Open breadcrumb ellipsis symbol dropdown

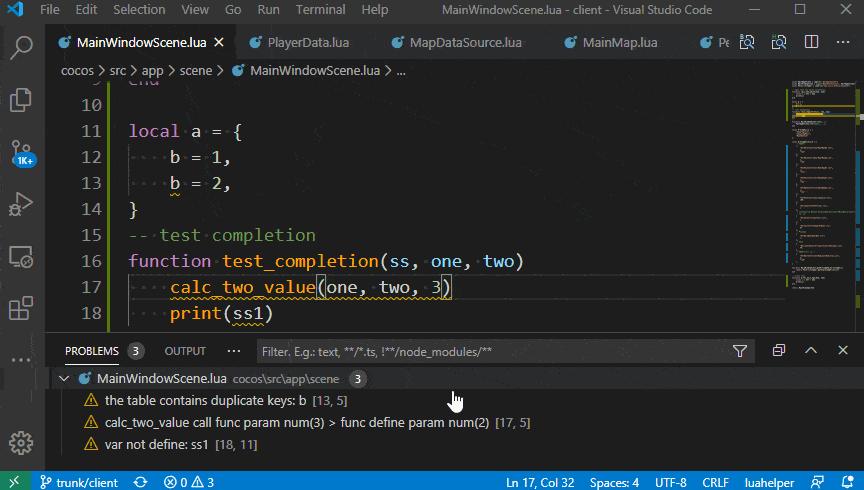coord(401,71)
